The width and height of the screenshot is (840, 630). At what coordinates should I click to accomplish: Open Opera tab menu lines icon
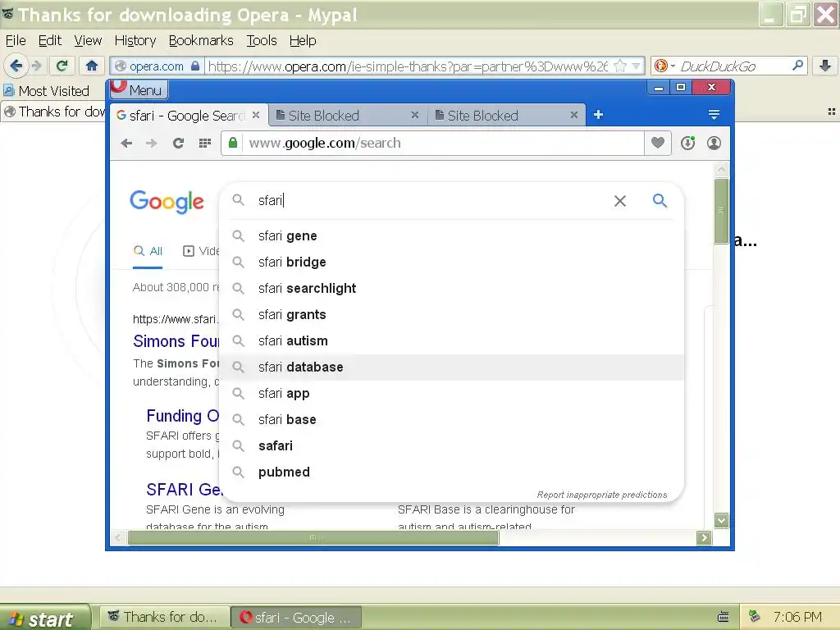[714, 115]
